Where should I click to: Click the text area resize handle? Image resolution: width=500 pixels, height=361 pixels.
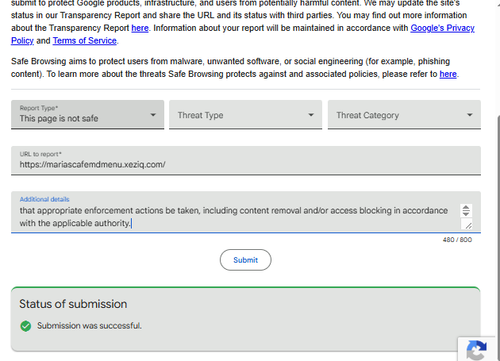(x=469, y=226)
